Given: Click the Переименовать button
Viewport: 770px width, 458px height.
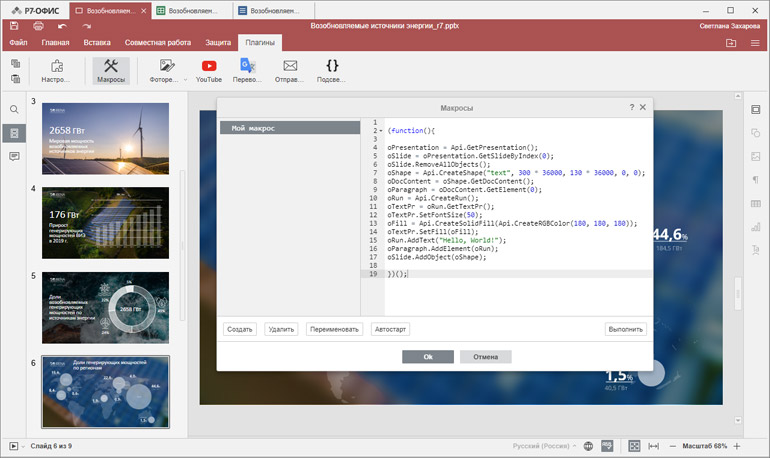Looking at the screenshot, I should 334,329.
